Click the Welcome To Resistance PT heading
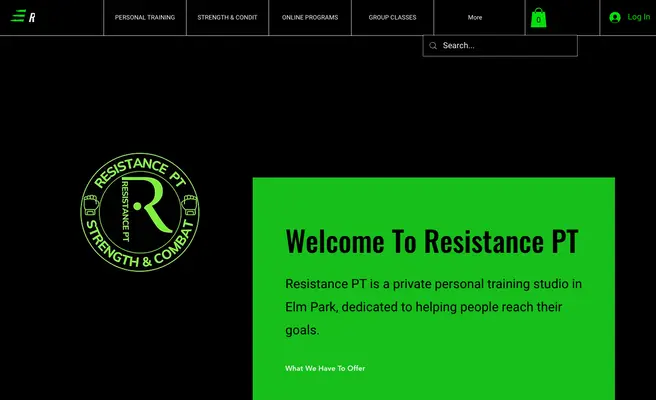The height and width of the screenshot is (400, 656). tap(432, 241)
